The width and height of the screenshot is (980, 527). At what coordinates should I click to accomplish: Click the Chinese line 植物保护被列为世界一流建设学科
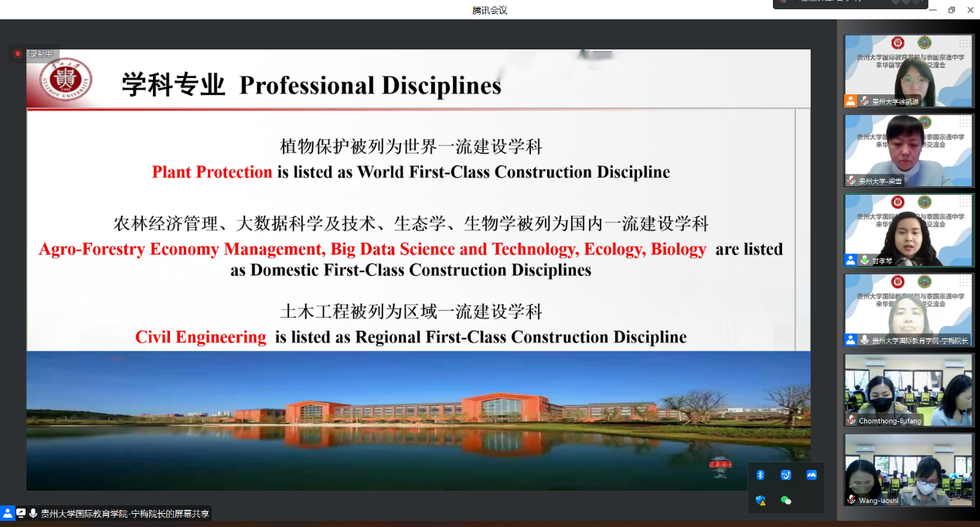(x=411, y=146)
